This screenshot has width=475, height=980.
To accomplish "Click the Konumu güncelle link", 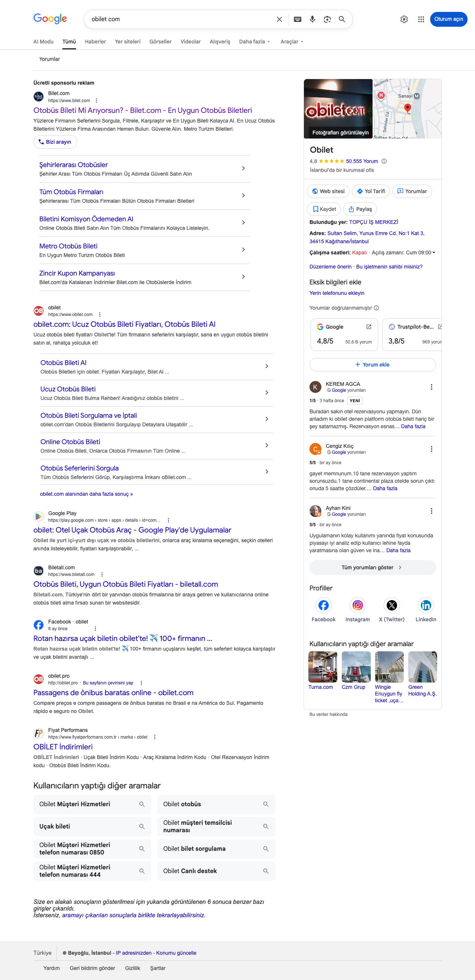I will [x=176, y=953].
